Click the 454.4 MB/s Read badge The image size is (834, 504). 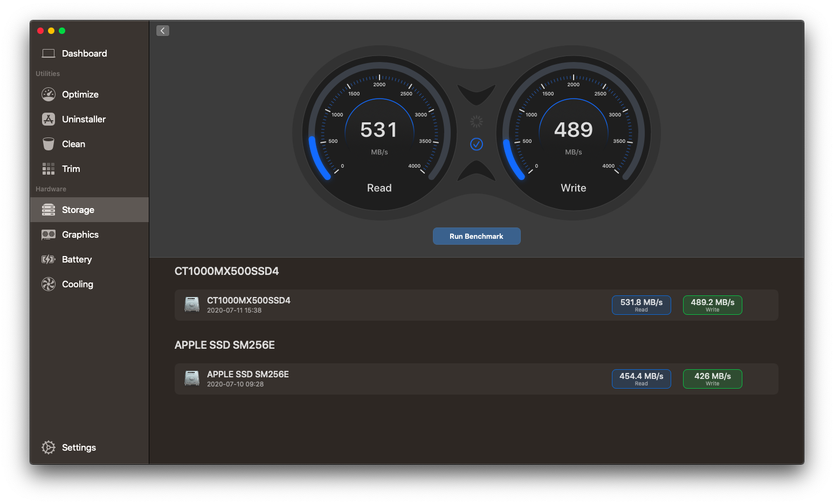click(642, 379)
